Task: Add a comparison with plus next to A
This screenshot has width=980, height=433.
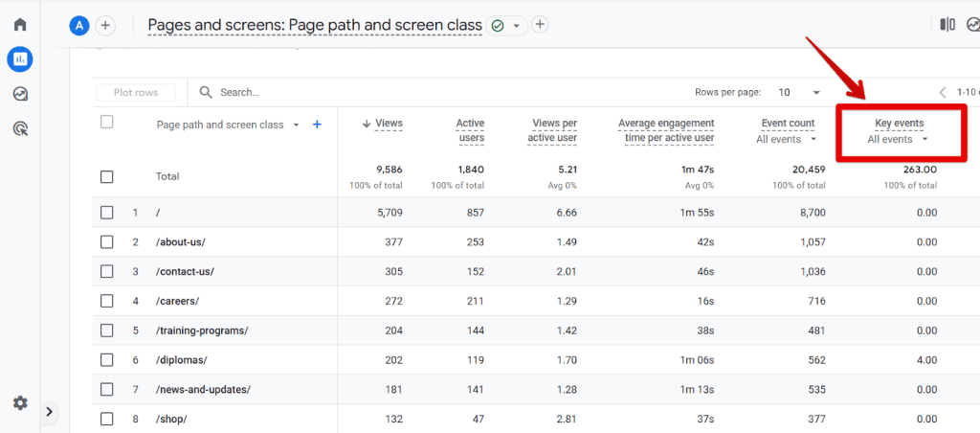Action: point(105,26)
